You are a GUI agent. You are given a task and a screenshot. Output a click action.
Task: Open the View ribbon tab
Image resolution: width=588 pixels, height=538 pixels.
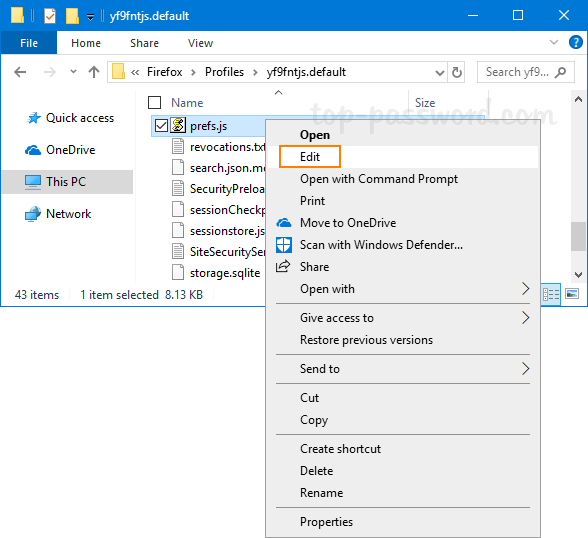coord(200,43)
